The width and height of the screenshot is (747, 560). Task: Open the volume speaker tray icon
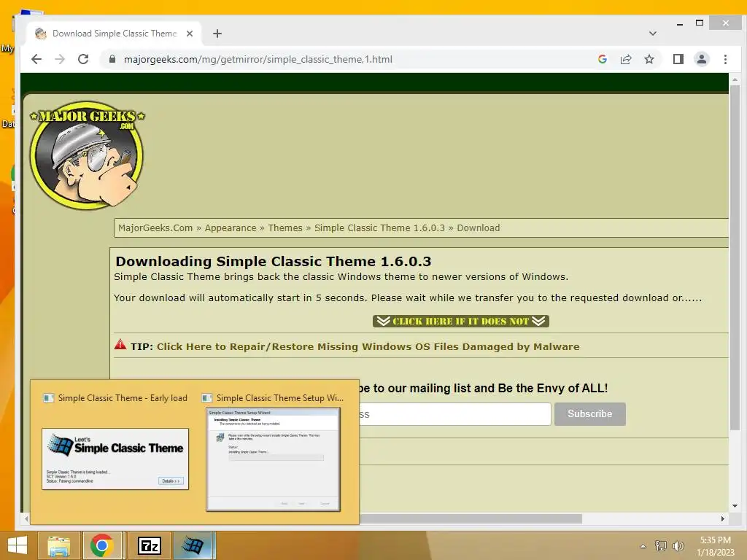(x=678, y=545)
